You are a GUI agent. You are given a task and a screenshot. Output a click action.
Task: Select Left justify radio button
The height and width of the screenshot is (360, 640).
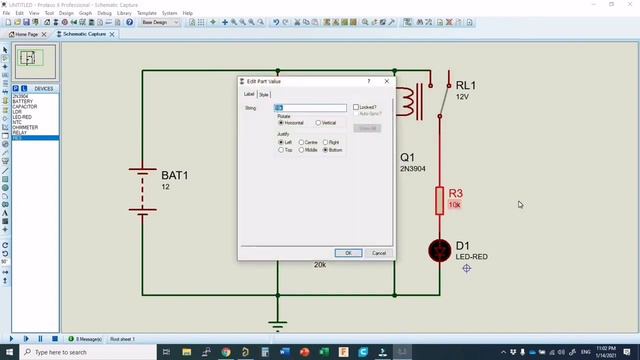pyautogui.click(x=281, y=142)
